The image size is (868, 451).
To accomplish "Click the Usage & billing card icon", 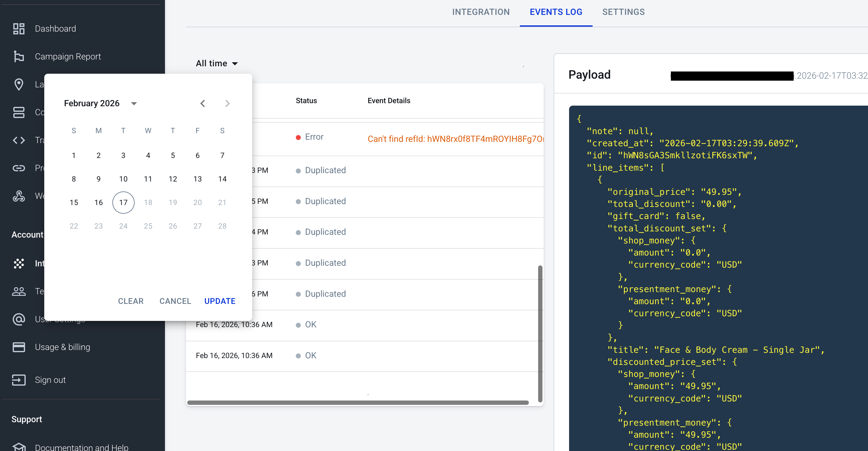I will tap(19, 347).
